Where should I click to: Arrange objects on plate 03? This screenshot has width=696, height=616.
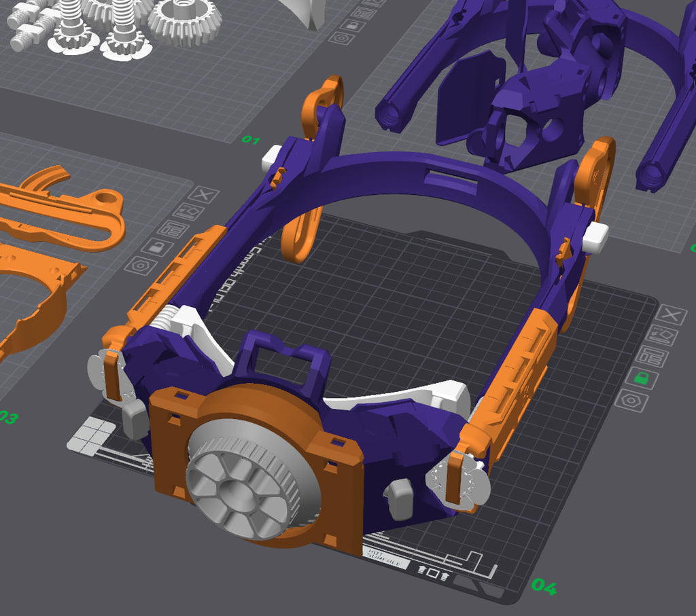(173, 230)
